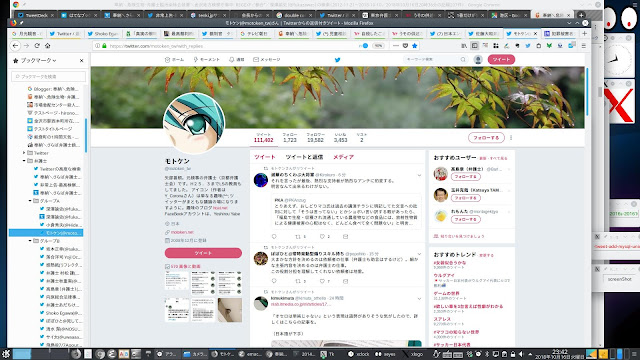
Task: Open 画像と動画 media link
Action: pos(186,267)
